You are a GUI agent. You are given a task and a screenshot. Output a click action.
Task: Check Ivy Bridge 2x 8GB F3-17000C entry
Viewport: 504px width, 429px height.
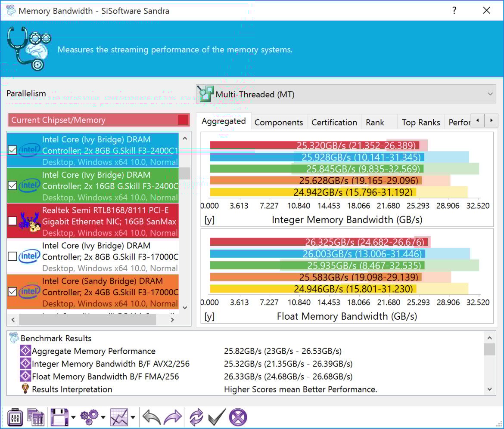point(12,256)
